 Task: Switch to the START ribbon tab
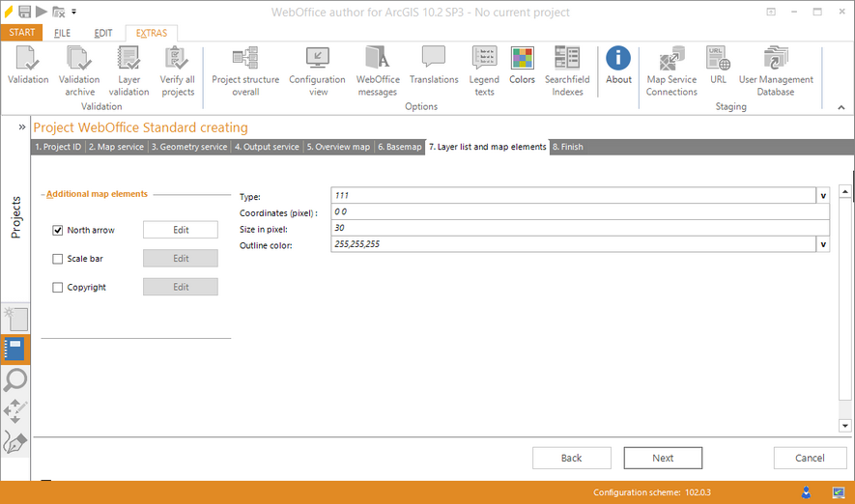tap(22, 33)
